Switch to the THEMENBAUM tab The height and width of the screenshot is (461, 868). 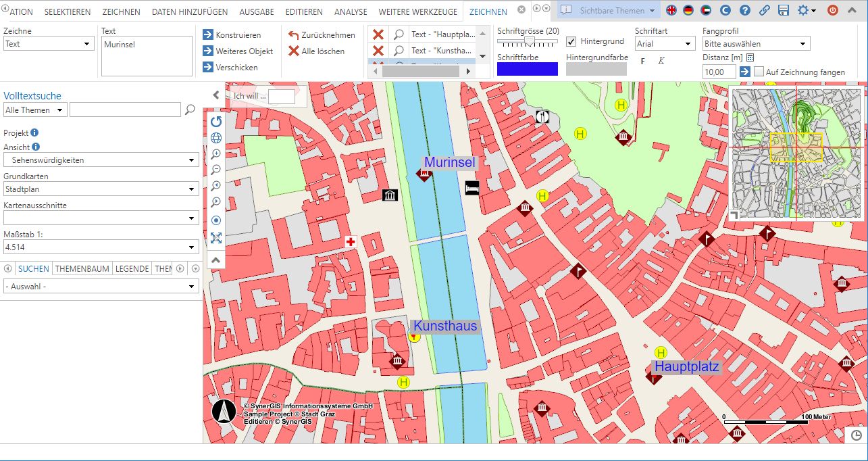[x=82, y=268]
